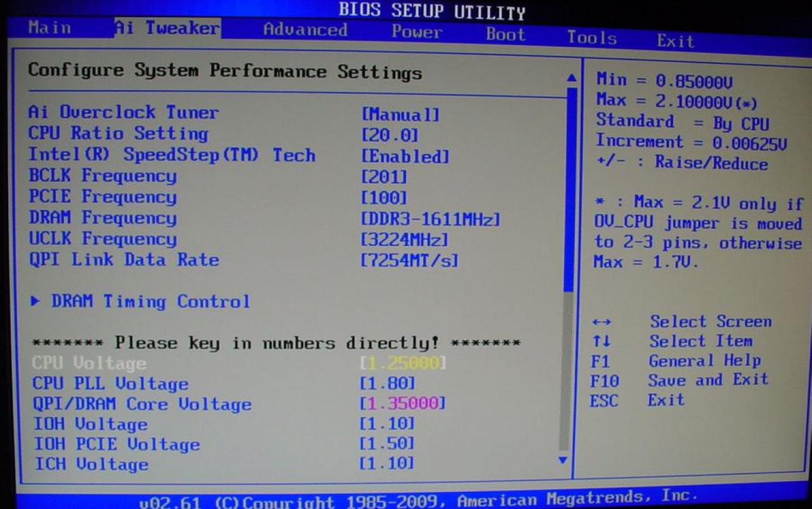
Task: Click the '+/- : Raise/Reduce' help line
Action: click(682, 163)
